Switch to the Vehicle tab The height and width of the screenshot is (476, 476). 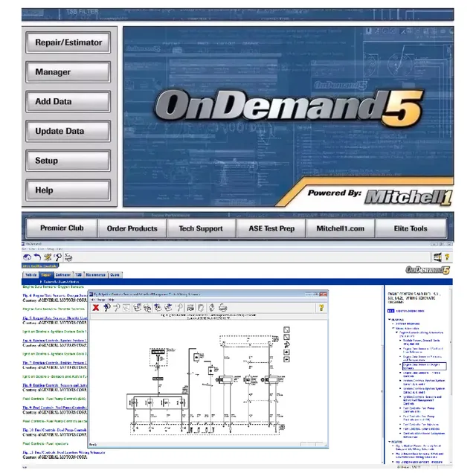30,274
